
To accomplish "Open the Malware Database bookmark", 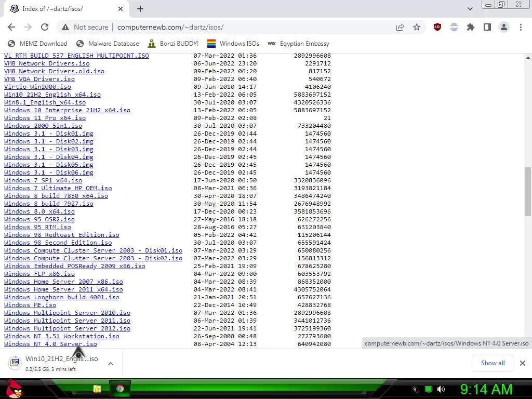I will click(x=108, y=44).
